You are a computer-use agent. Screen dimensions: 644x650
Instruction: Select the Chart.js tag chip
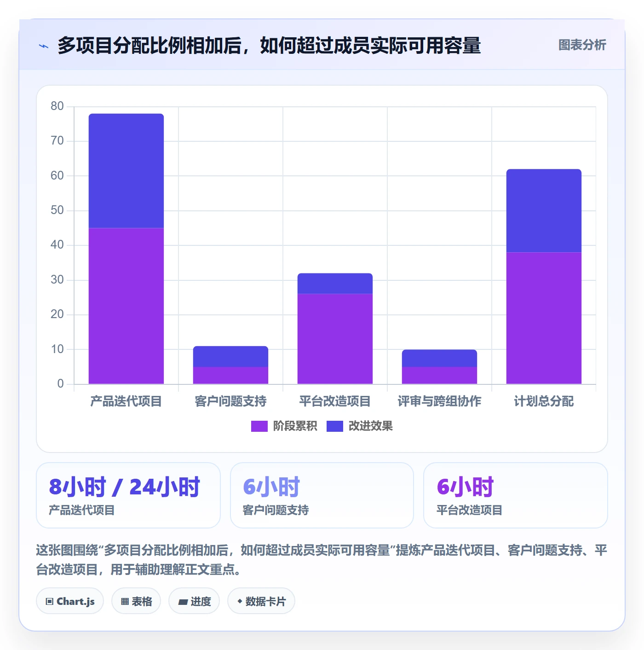[x=70, y=601]
